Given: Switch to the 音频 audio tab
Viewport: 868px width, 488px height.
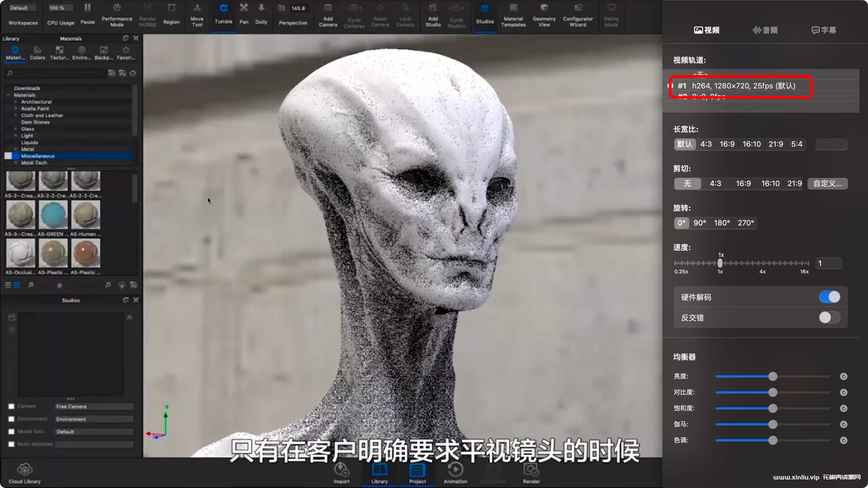Looking at the screenshot, I should coord(765,30).
